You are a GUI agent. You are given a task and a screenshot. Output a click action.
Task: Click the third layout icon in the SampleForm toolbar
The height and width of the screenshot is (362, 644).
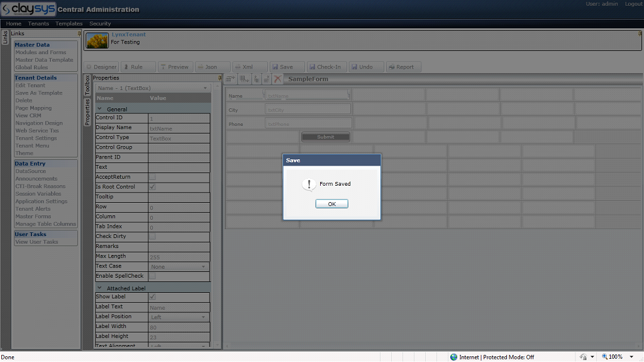click(257, 79)
